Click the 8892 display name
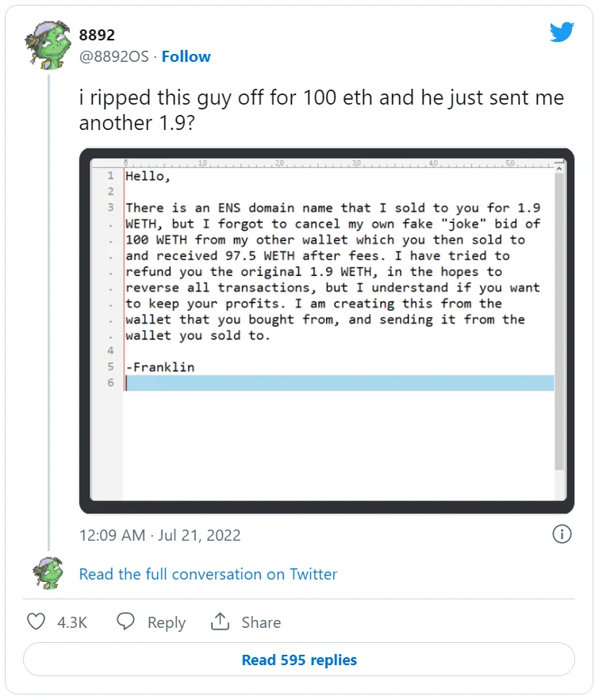 (x=97, y=35)
